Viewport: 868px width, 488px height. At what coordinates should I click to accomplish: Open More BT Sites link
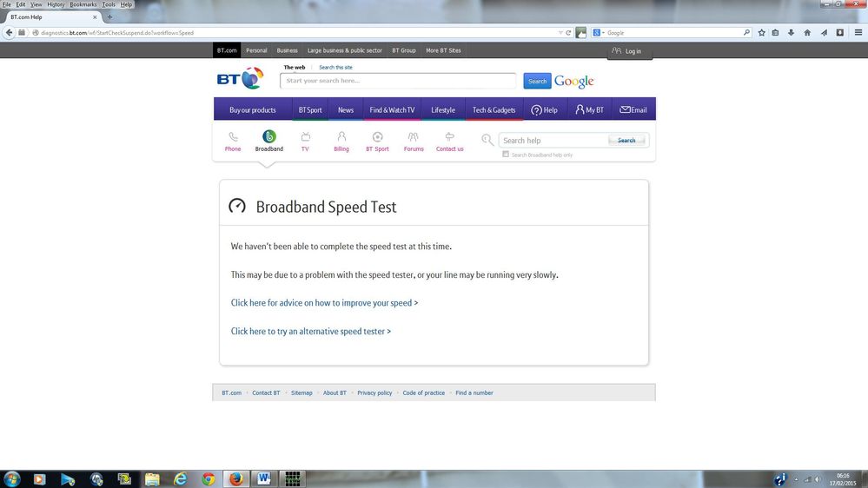coord(443,50)
